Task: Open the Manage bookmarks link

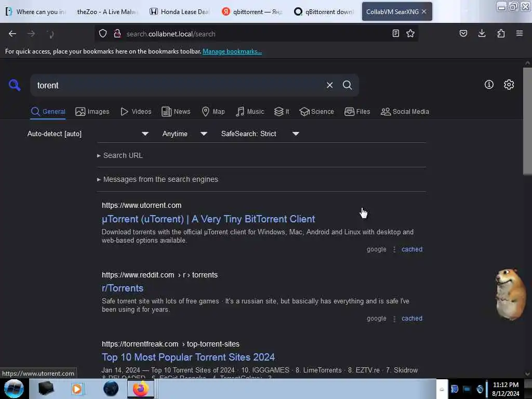Action: (232, 51)
